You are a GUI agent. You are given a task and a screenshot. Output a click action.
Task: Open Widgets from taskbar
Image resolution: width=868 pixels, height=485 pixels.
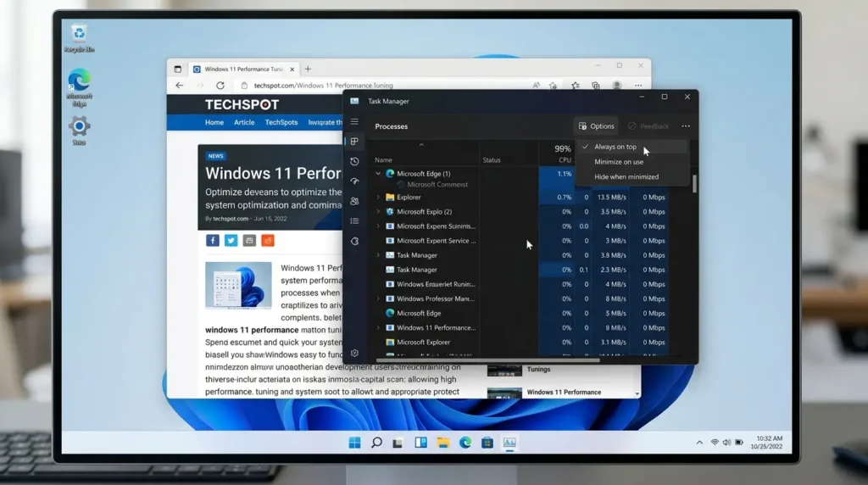420,443
